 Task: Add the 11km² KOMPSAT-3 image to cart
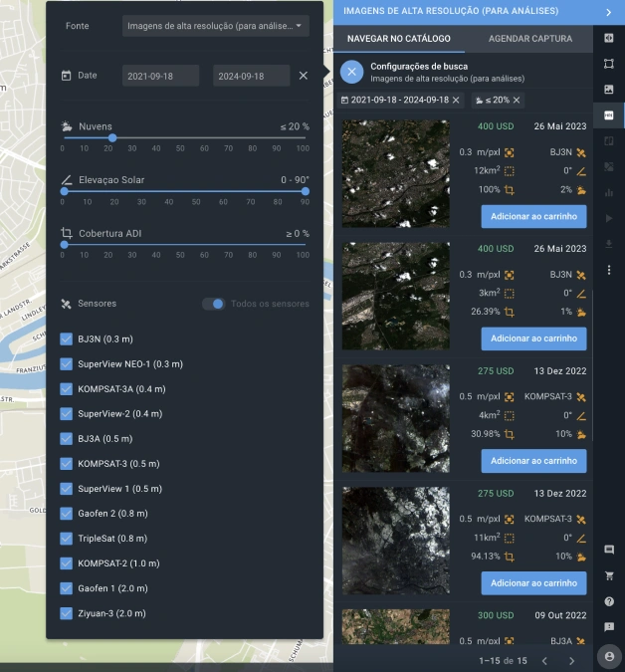coord(533,582)
